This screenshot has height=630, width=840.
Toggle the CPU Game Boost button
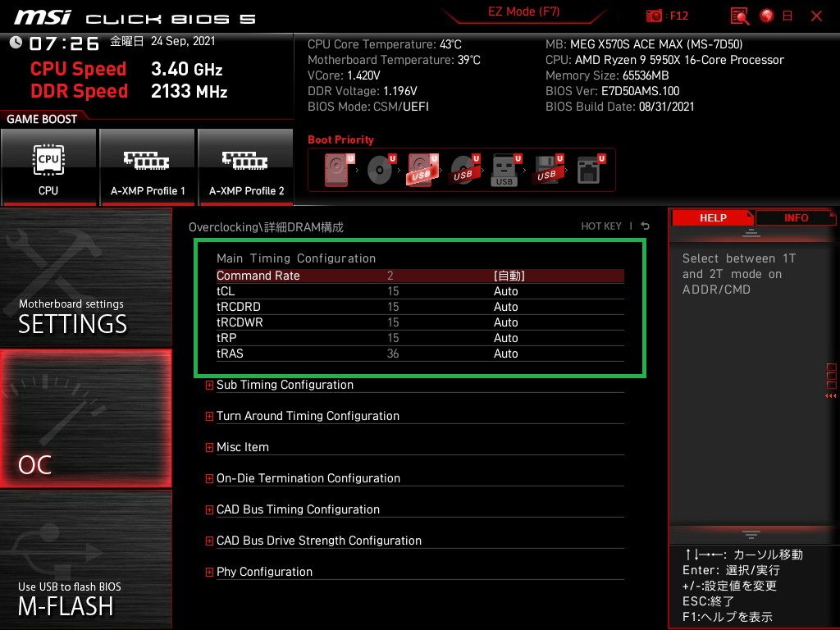pos(48,167)
